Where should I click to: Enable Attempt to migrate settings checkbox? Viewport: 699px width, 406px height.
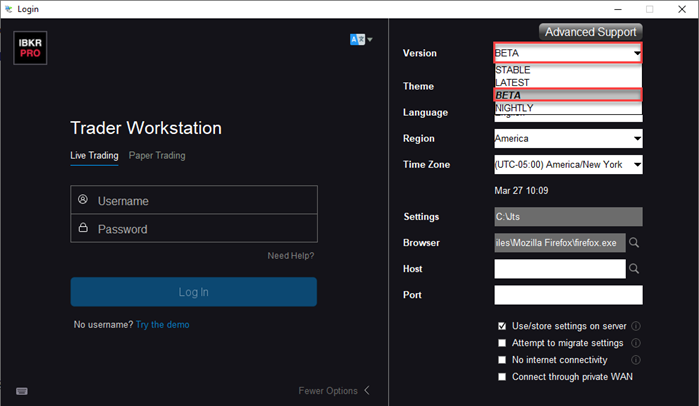[502, 343]
